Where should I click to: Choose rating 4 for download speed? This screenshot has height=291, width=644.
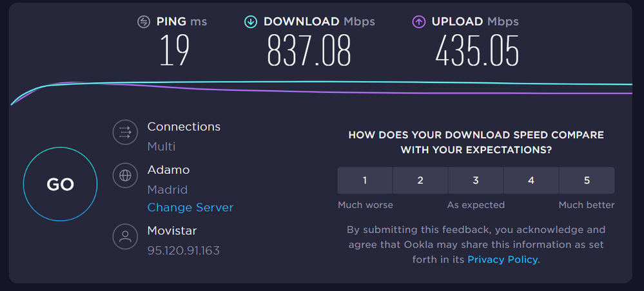pyautogui.click(x=531, y=180)
